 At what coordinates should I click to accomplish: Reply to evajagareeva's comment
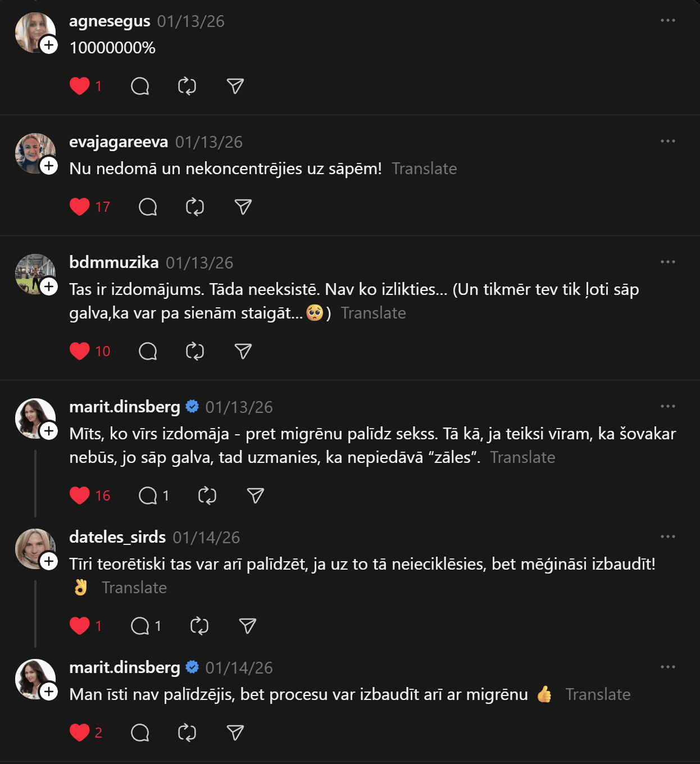[x=148, y=207]
